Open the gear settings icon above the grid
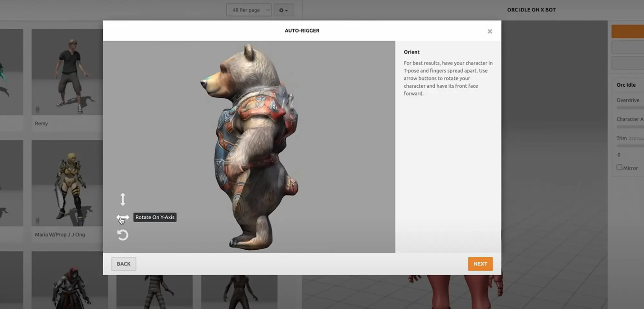644x309 pixels. point(282,10)
